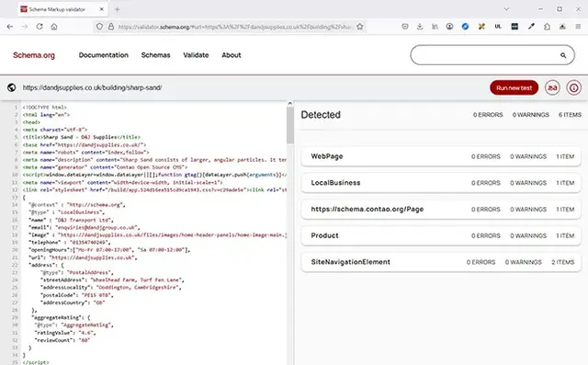Click the "reviewCount" code line
This screenshot has width=588, height=365.
62,340
